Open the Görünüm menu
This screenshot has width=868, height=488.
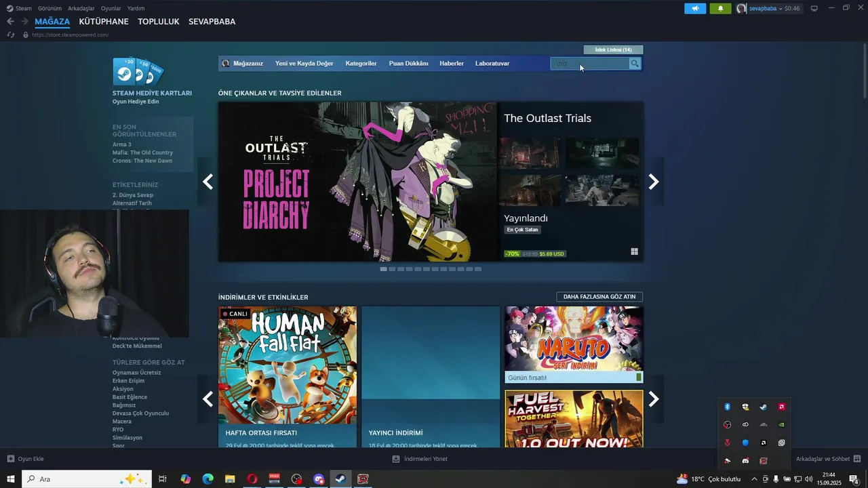coord(50,8)
